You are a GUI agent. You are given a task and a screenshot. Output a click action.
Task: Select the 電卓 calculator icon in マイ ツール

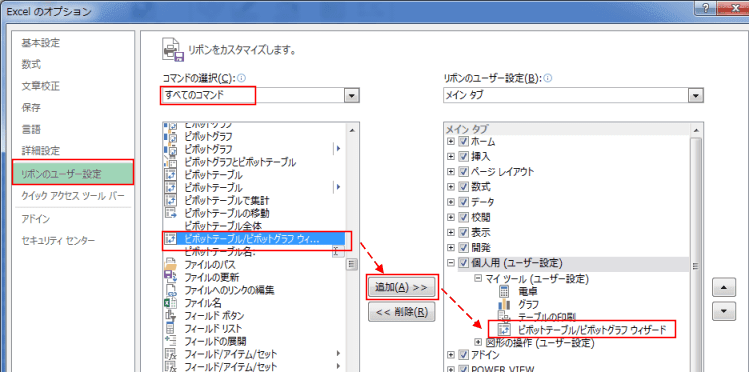(504, 291)
